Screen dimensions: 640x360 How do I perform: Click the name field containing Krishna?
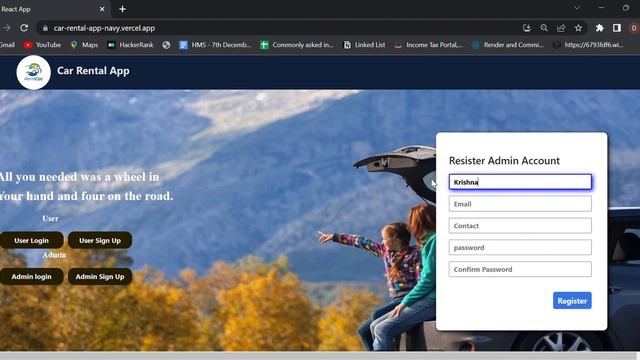tap(520, 182)
